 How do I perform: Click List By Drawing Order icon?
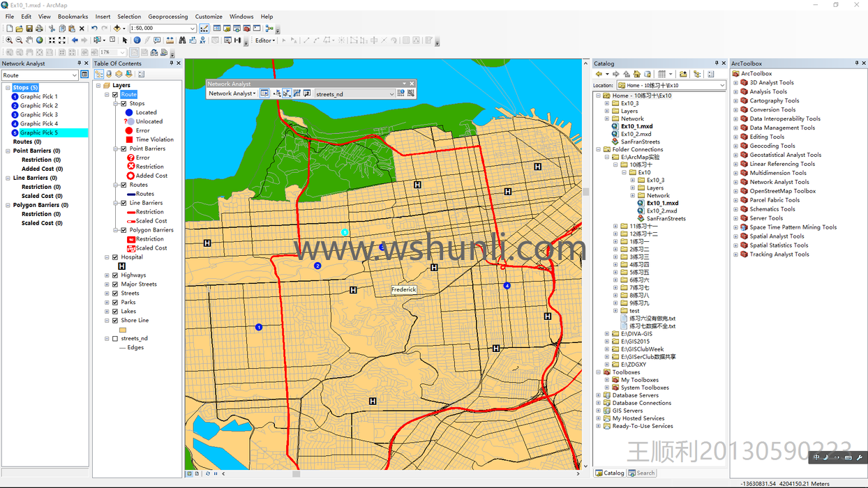tap(99, 74)
